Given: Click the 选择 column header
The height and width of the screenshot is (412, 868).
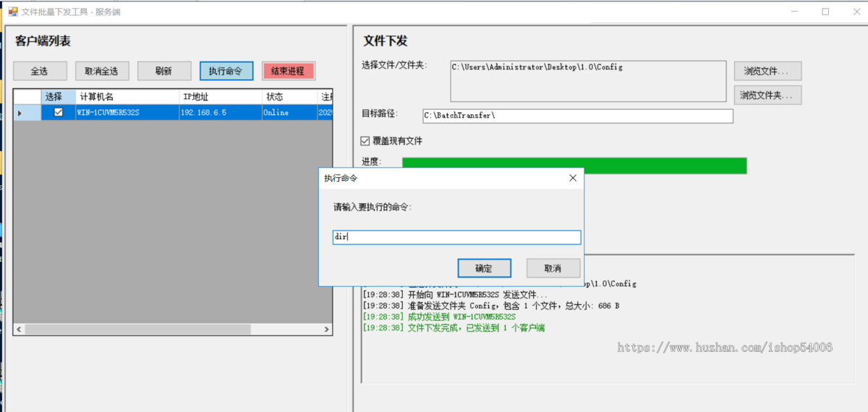Looking at the screenshot, I should pos(59,97).
